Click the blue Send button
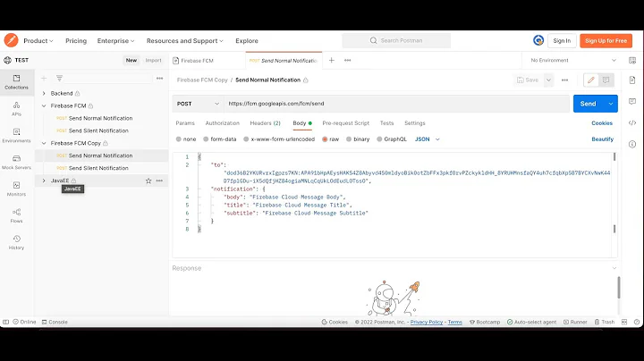 pyautogui.click(x=589, y=104)
